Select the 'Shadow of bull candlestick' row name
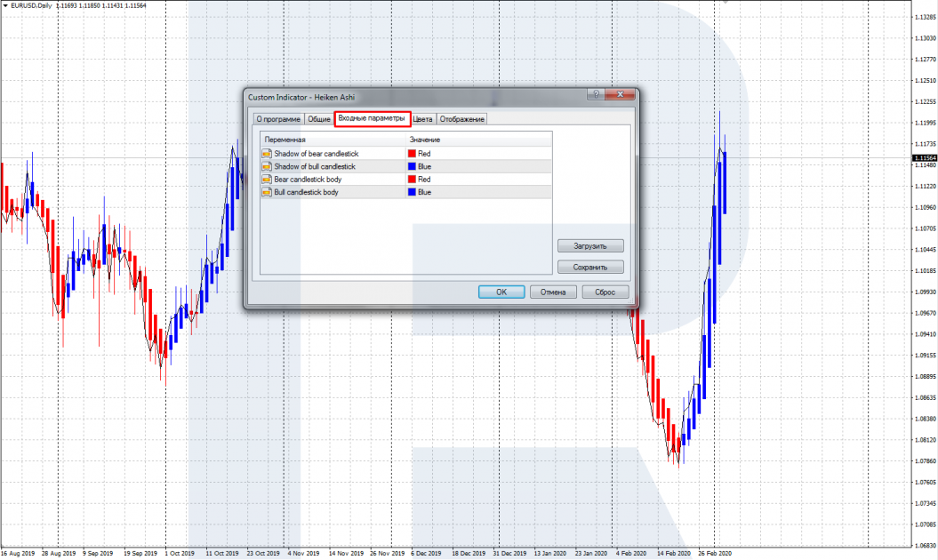Image resolution: width=938 pixels, height=560 pixels. pos(315,166)
